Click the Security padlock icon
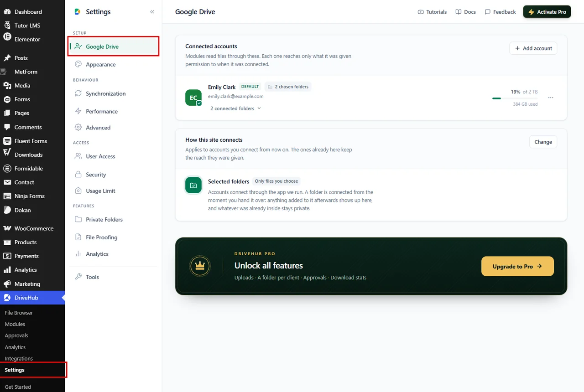Image resolution: width=584 pixels, height=392 pixels. click(x=78, y=175)
